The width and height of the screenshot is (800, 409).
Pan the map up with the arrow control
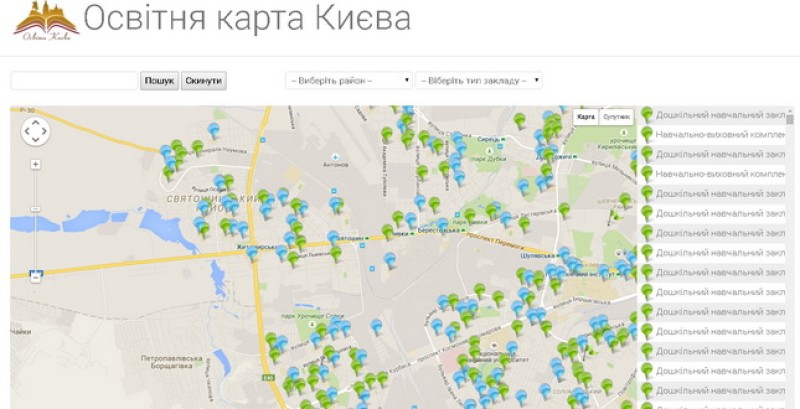coord(35,122)
